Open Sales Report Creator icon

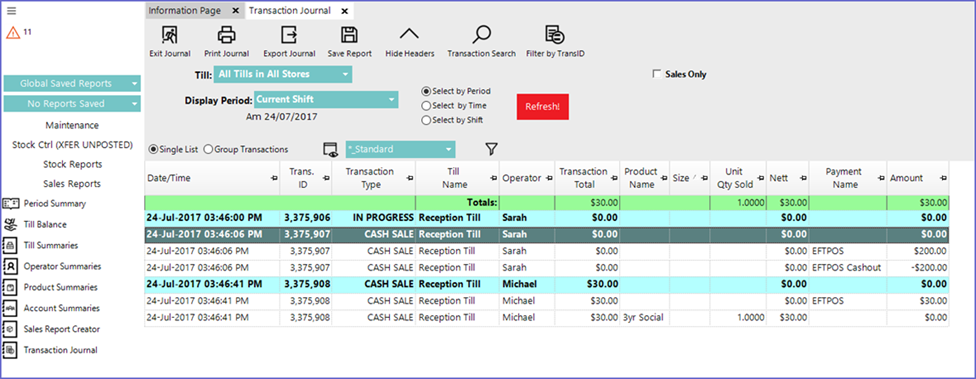pyautogui.click(x=10, y=329)
